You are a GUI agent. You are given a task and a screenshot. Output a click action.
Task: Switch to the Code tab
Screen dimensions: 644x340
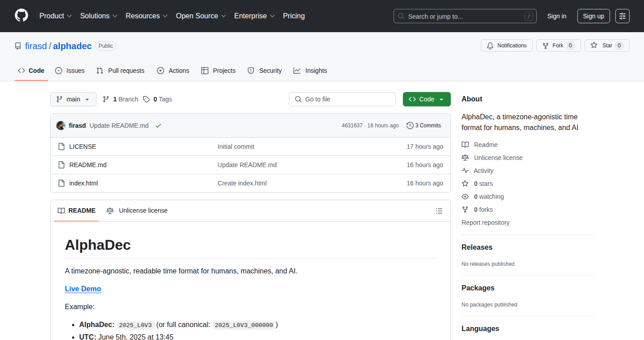[31, 71]
